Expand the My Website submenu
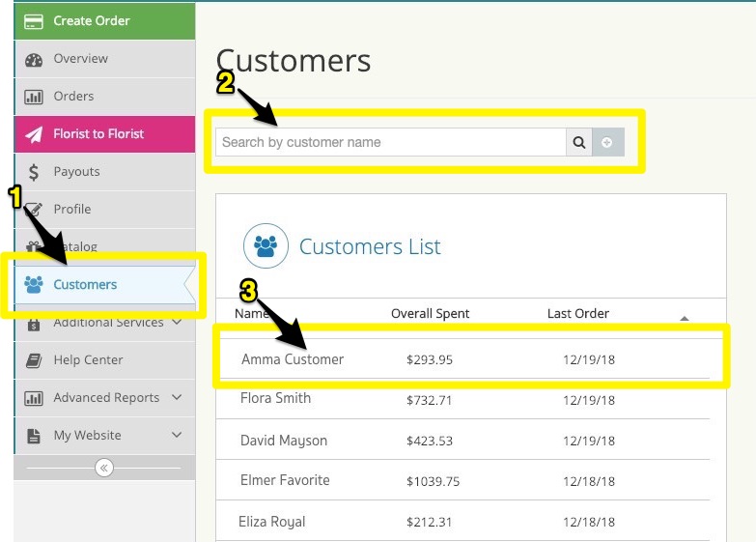 pyautogui.click(x=177, y=435)
